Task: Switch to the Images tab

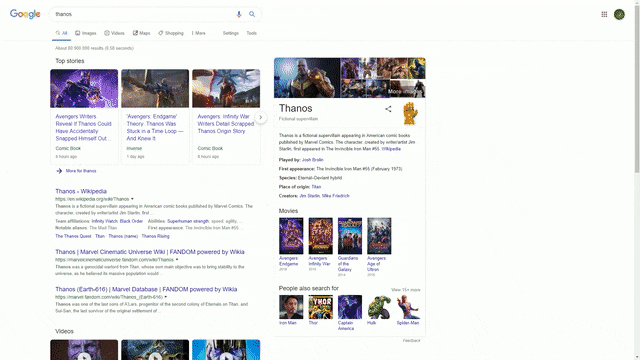Action: (x=86, y=33)
